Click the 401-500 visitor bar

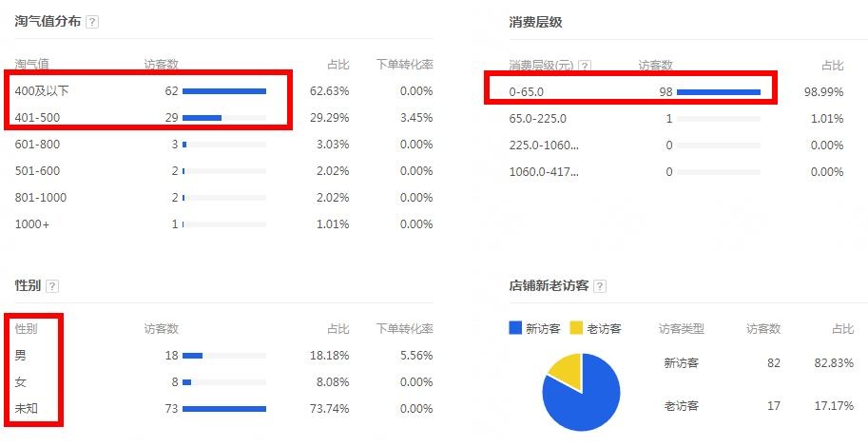(x=224, y=118)
